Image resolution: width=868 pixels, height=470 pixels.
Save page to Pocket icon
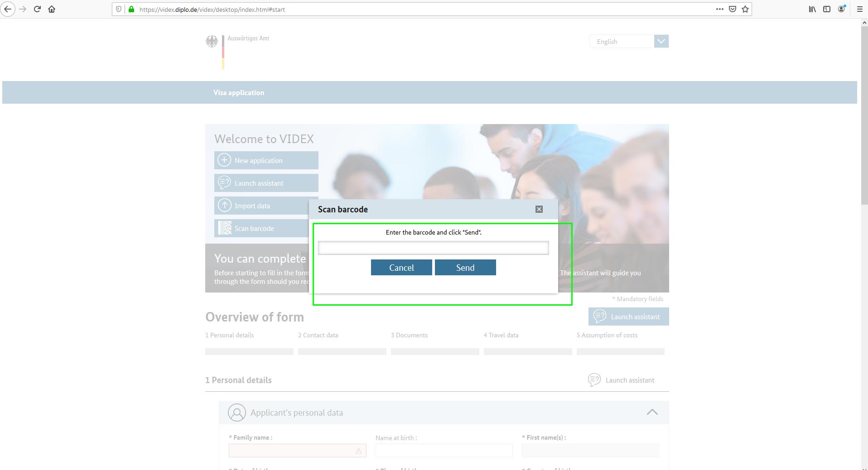coord(733,9)
